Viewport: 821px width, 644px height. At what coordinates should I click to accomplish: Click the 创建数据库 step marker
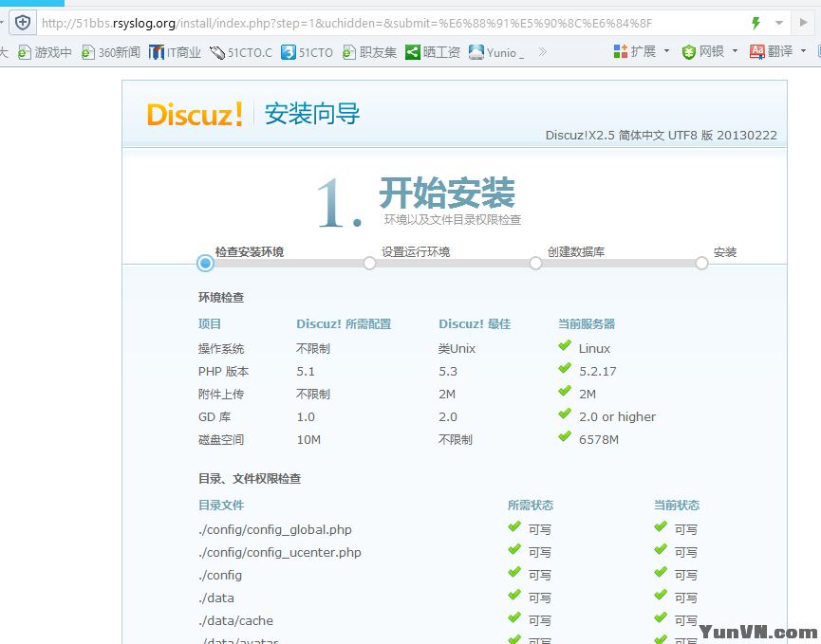pos(535,263)
